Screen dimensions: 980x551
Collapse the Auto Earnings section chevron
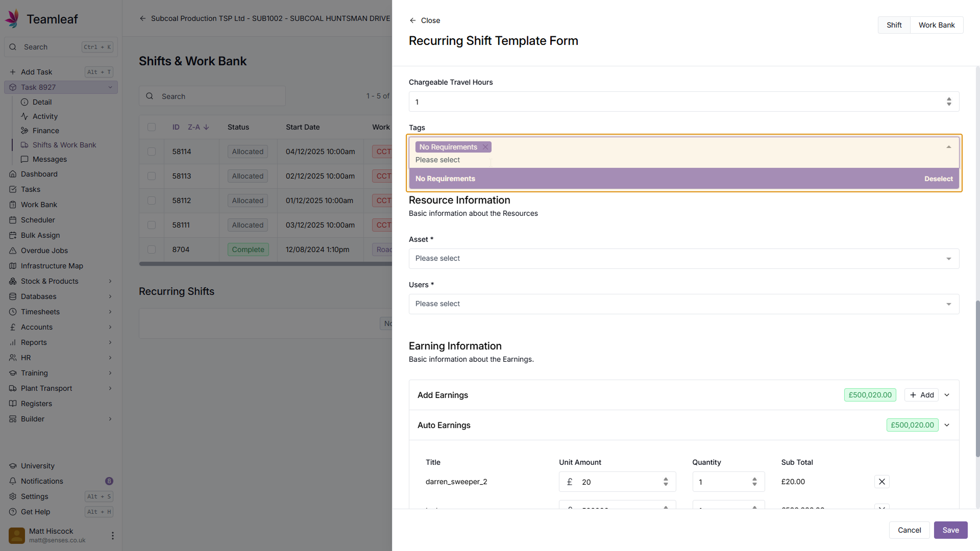coord(947,425)
